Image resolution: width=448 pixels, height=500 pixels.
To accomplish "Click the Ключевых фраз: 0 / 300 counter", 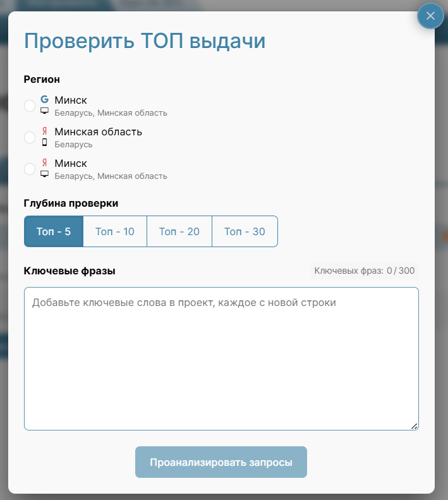I will pyautogui.click(x=365, y=271).
